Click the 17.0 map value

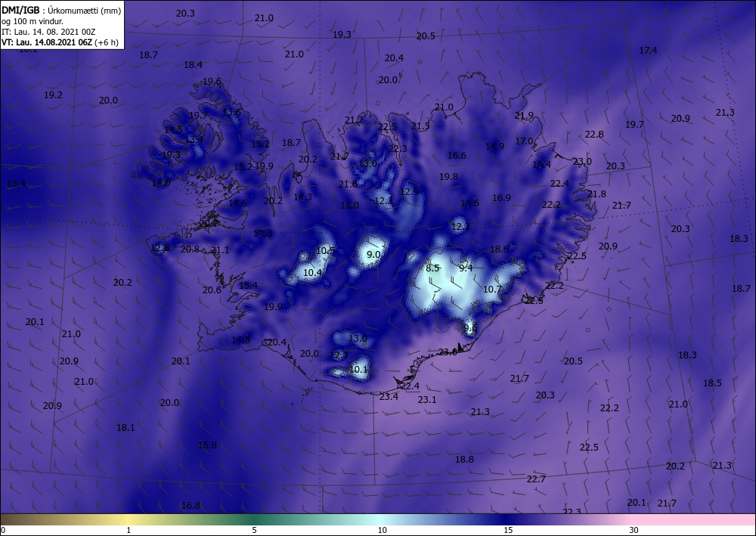click(525, 141)
